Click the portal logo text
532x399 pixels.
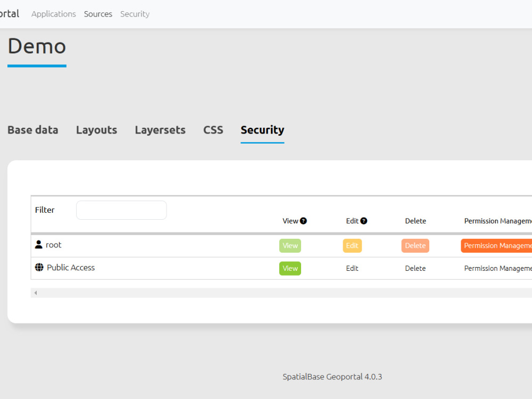(10, 14)
